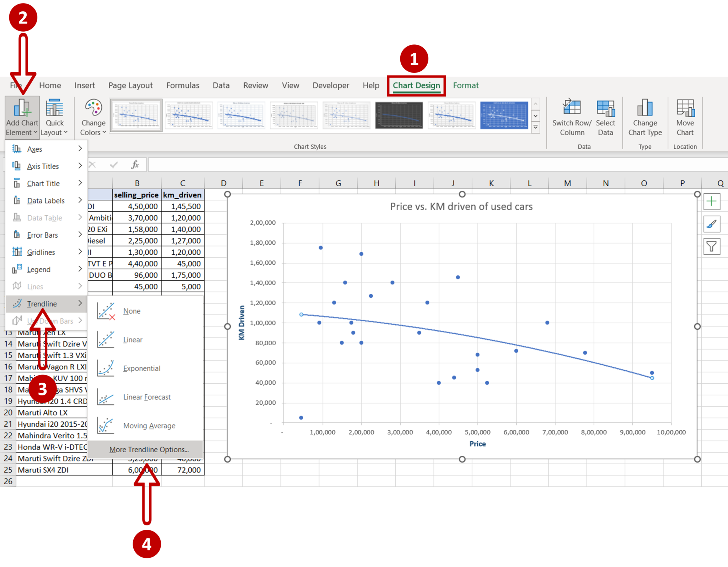Apply the Moving Average trendline
The image size is (728, 567).
point(149,425)
